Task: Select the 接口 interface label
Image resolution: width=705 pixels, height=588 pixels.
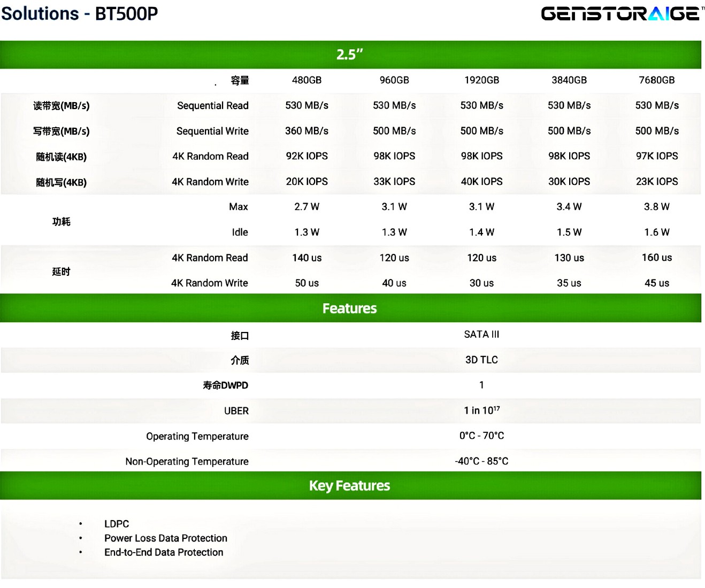Action: (240, 336)
